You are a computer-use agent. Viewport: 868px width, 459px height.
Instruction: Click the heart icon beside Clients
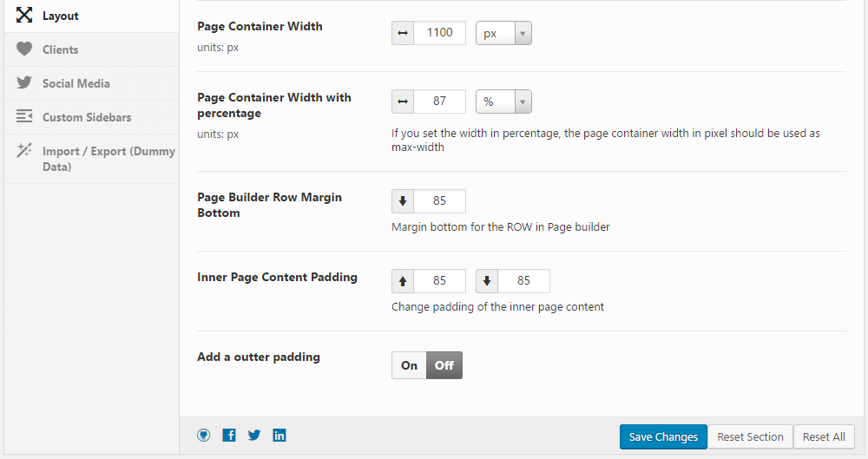[24, 49]
